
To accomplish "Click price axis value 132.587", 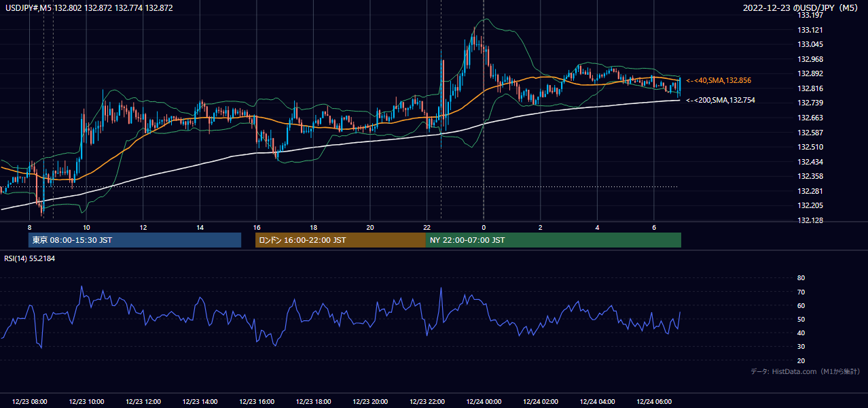I will click(x=810, y=133).
